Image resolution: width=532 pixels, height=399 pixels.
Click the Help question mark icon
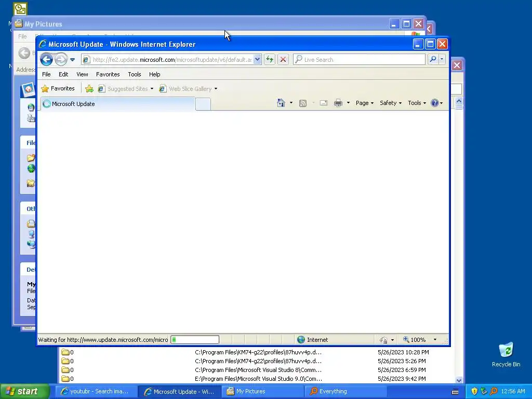tap(435, 103)
